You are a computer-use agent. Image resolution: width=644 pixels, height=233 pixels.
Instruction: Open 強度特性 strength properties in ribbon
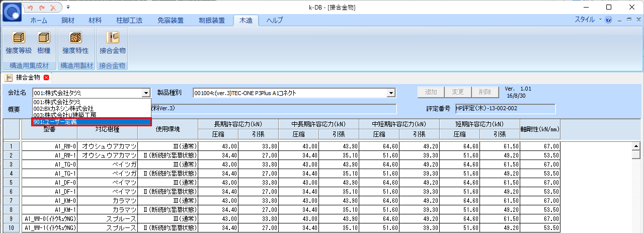(x=75, y=42)
